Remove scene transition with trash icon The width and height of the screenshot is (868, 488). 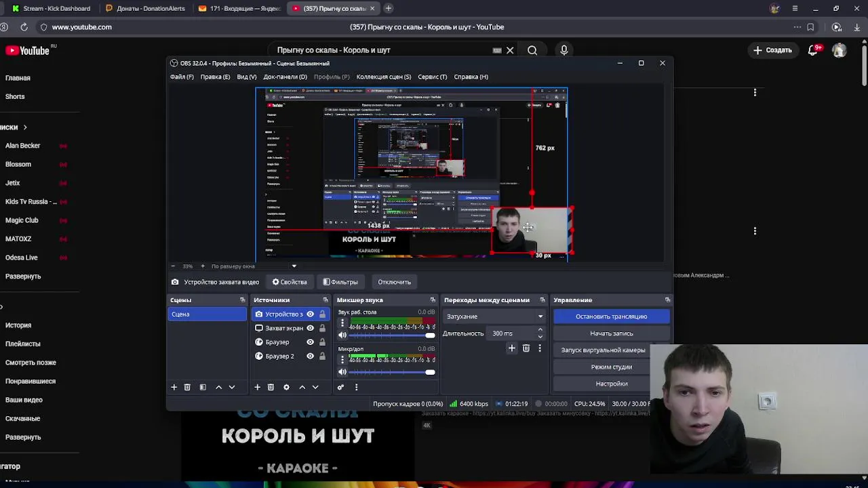pyautogui.click(x=526, y=348)
